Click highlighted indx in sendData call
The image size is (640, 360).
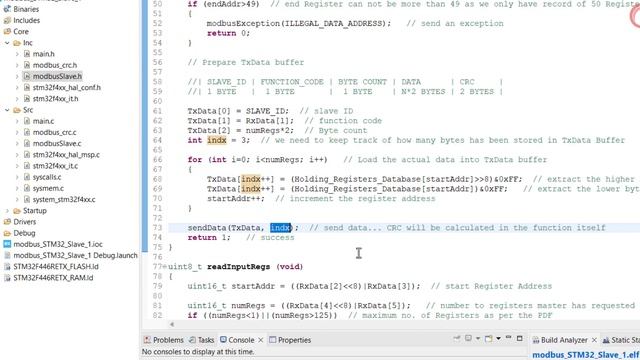pyautogui.click(x=280, y=228)
